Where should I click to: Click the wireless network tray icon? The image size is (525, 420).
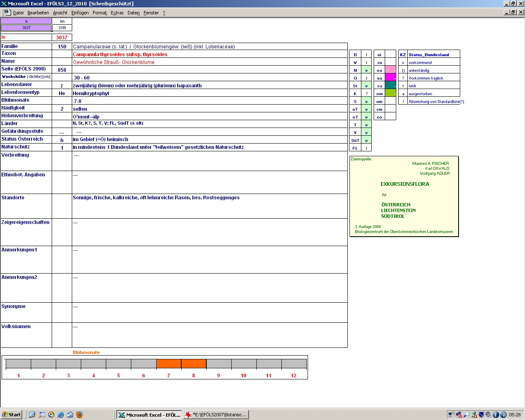[451, 415]
